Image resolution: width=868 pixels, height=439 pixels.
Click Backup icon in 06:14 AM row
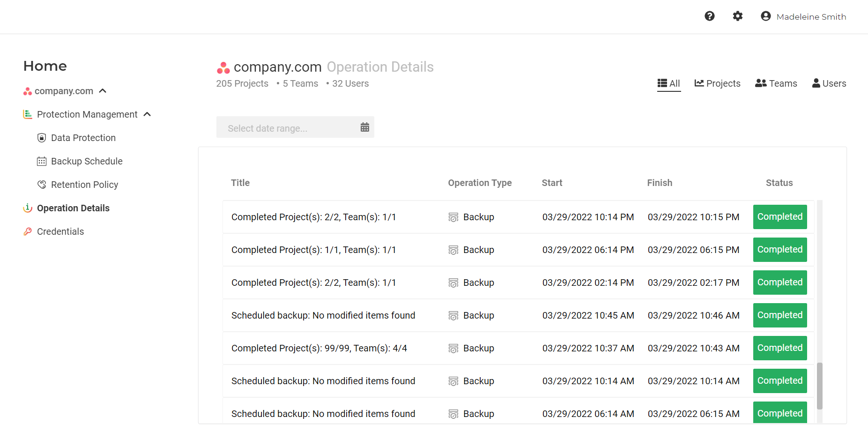coord(453,414)
